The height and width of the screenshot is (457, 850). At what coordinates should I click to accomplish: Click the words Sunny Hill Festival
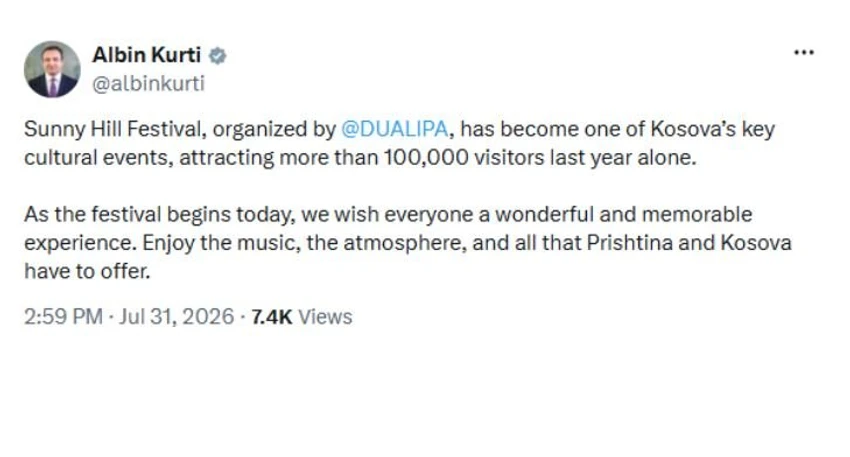pos(113,129)
